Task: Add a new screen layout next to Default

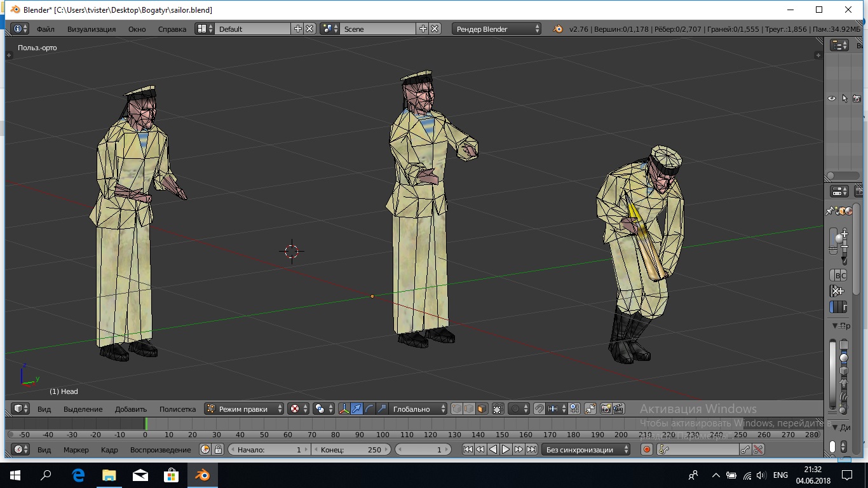Action: click(297, 29)
